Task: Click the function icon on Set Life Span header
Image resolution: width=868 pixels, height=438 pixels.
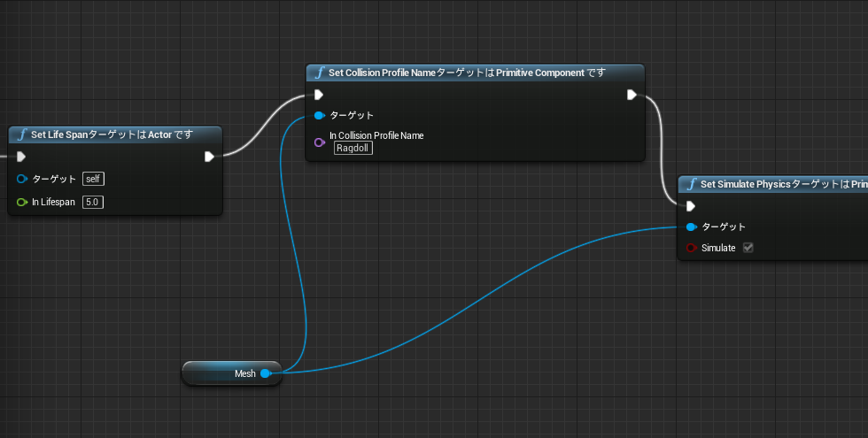Action: [x=22, y=134]
